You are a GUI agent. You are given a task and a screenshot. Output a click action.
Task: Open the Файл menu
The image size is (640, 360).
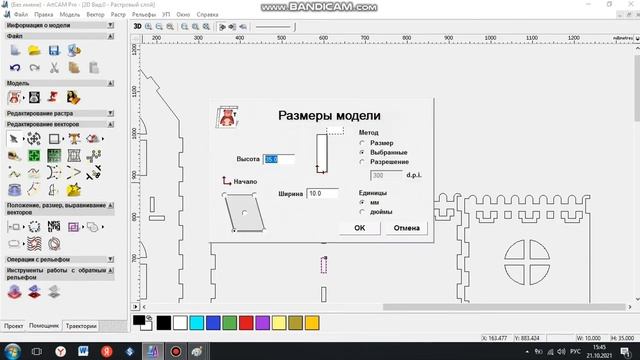(21, 14)
